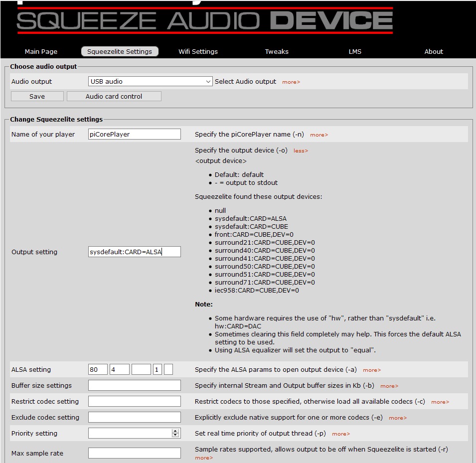This screenshot has width=476, height=463.
Task: Select the Squeezelite Settings tab
Action: tap(120, 52)
